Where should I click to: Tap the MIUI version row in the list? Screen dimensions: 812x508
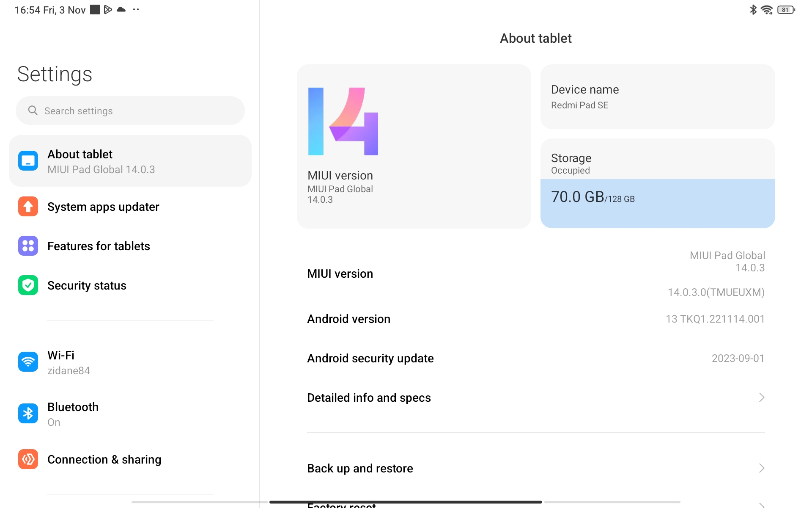coord(535,273)
